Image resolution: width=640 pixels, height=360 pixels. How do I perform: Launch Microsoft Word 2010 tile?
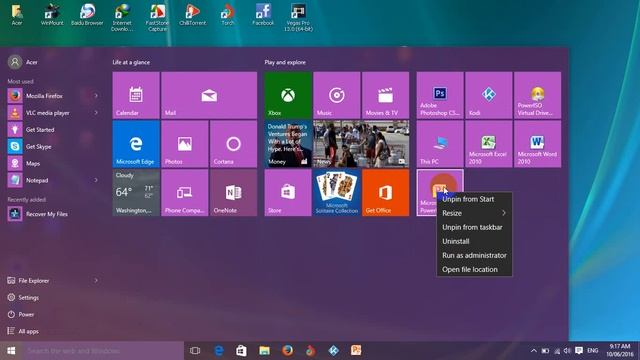[x=538, y=144]
